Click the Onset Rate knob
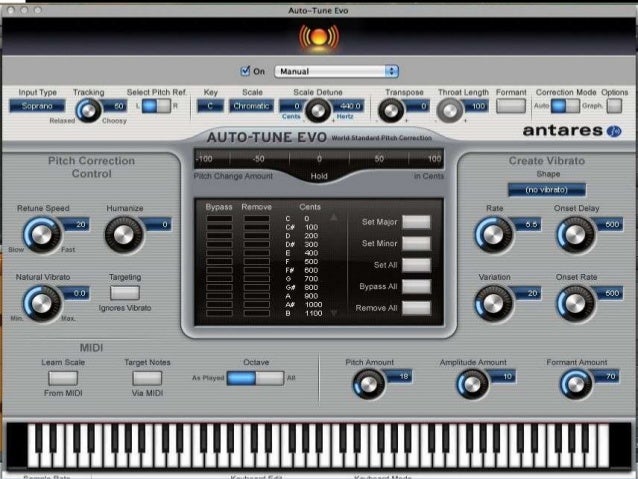The width and height of the screenshot is (638, 479). pos(575,304)
